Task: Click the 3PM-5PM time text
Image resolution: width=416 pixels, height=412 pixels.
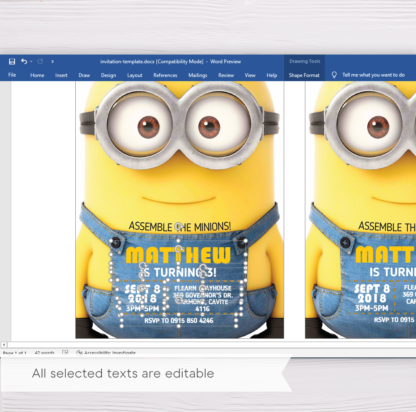Action: 142,308
